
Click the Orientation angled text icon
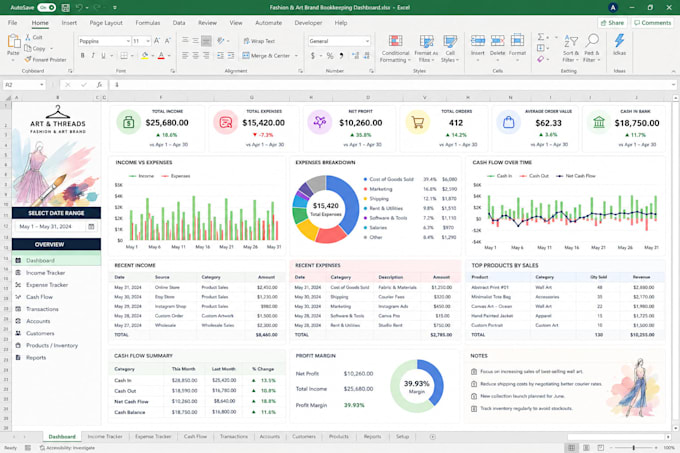point(221,41)
